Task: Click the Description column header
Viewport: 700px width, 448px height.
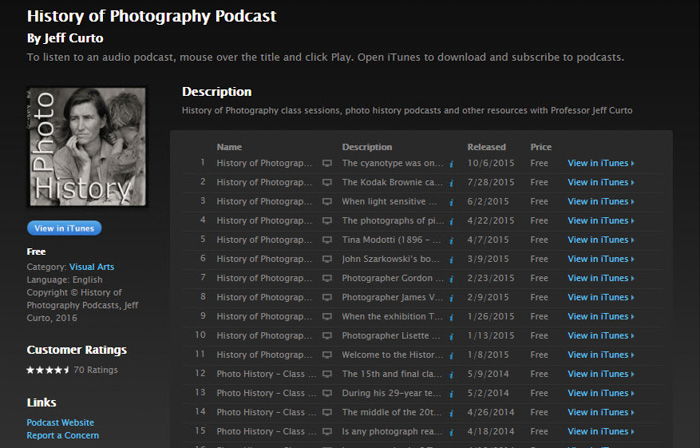Action: pos(367,147)
